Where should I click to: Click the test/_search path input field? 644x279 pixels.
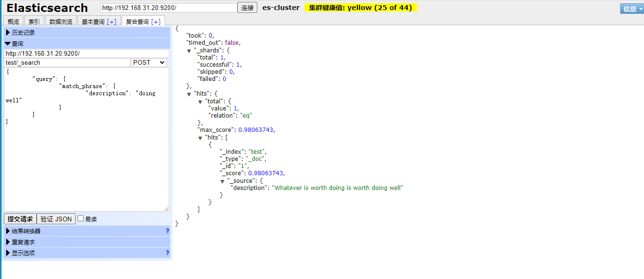[67, 62]
